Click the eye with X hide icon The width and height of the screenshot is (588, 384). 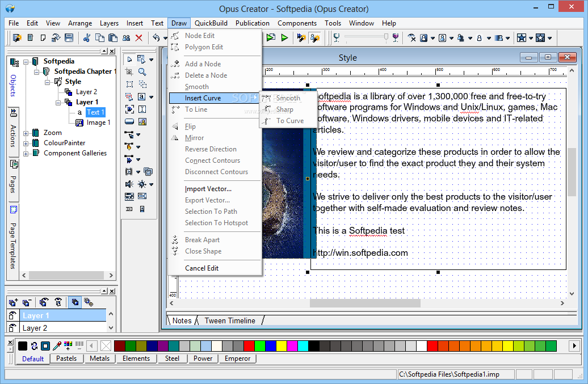pos(411,37)
